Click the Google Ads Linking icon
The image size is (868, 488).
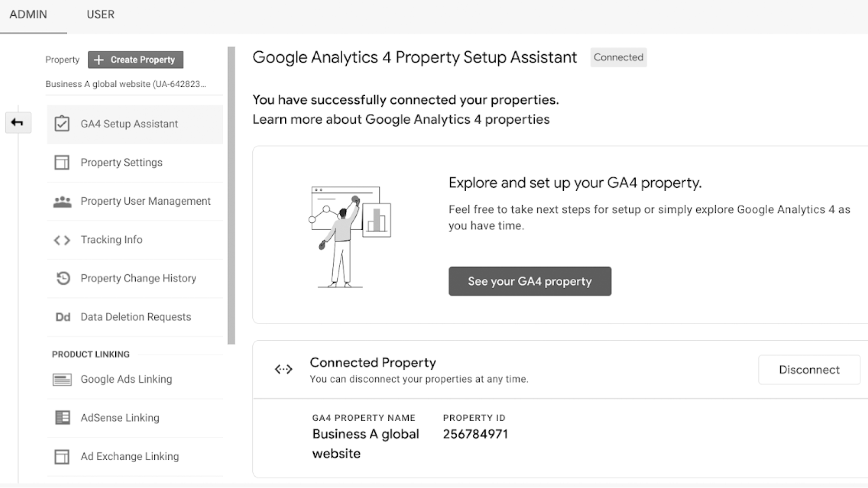[61, 379]
